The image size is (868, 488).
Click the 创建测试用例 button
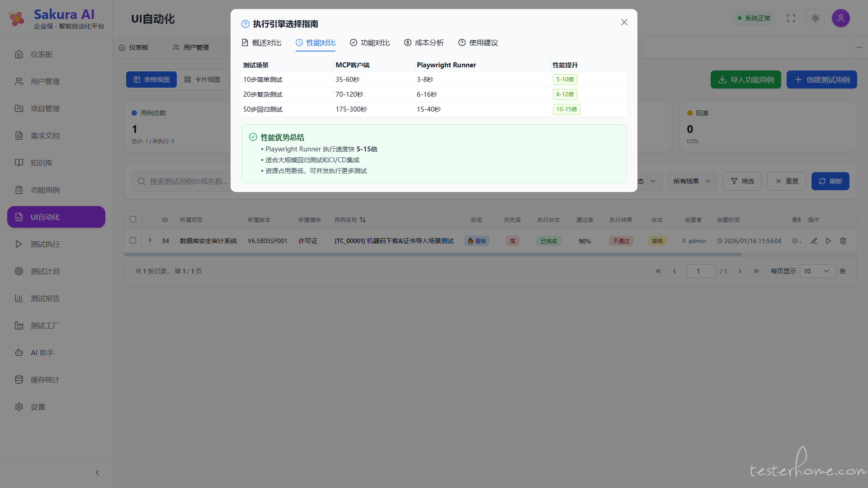pyautogui.click(x=821, y=80)
